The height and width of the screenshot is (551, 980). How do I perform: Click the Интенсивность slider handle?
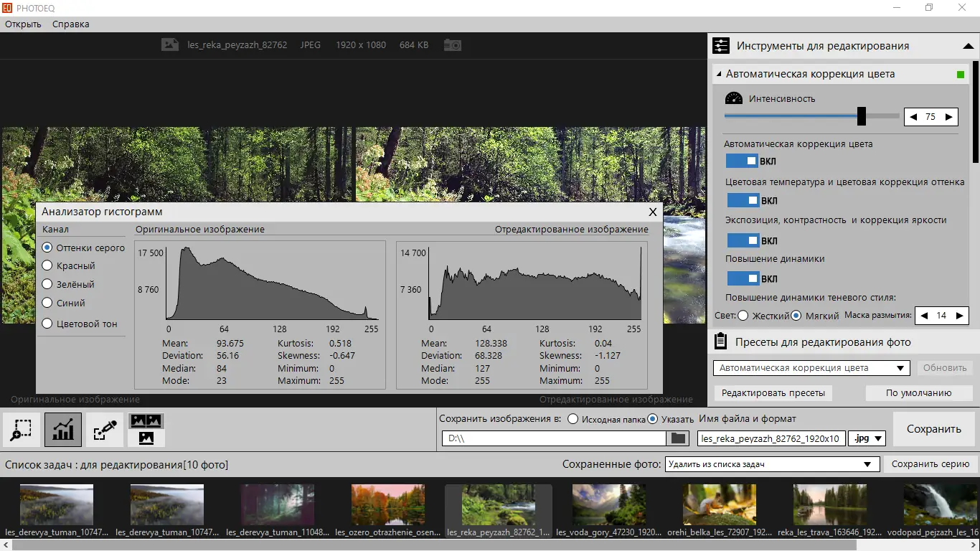(x=861, y=116)
